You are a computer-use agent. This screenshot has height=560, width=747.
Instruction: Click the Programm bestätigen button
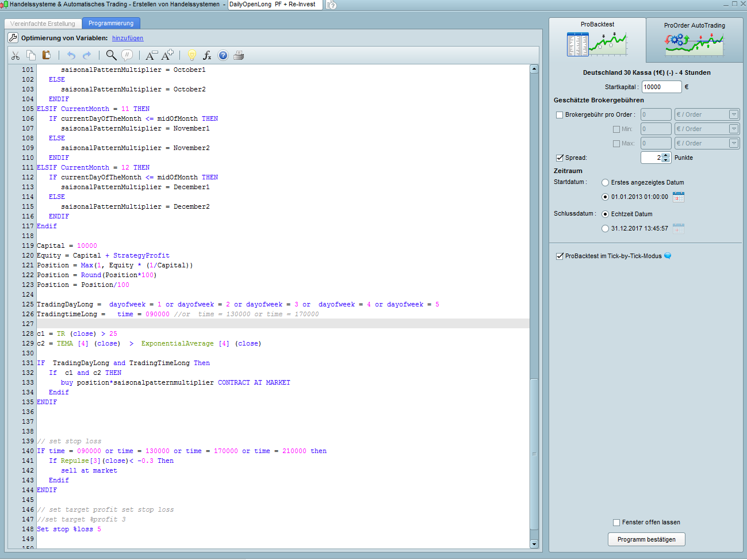(x=646, y=539)
